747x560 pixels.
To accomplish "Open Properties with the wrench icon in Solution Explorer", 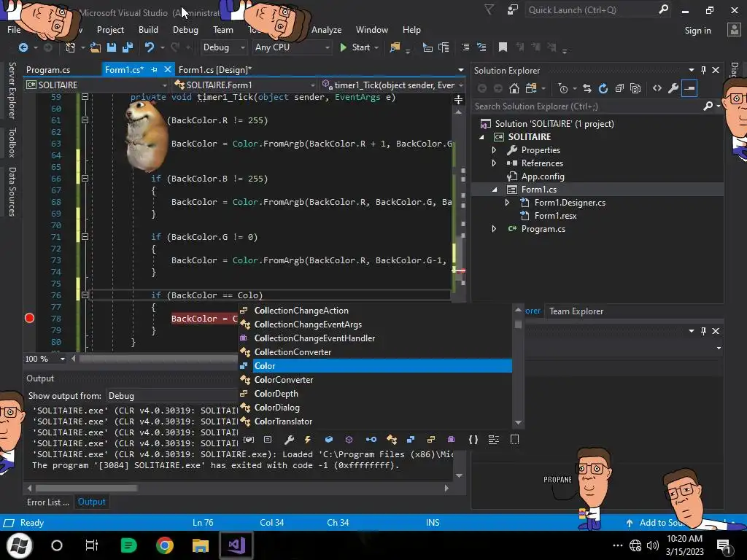I will coord(673,88).
